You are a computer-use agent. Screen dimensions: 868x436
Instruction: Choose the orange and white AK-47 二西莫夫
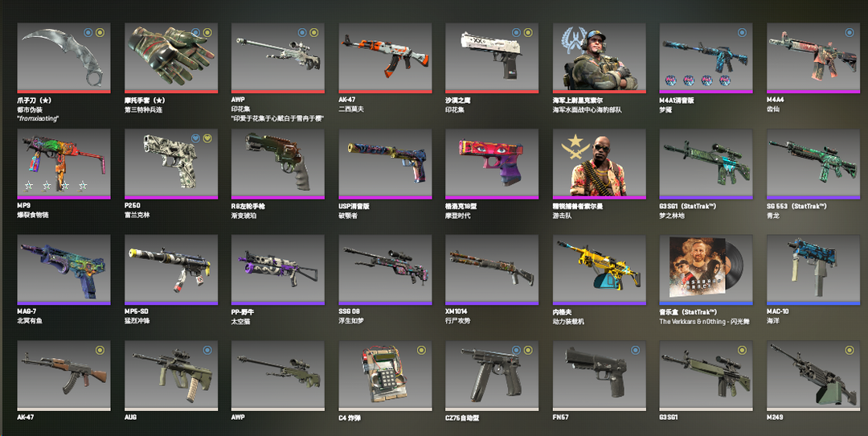(x=385, y=58)
